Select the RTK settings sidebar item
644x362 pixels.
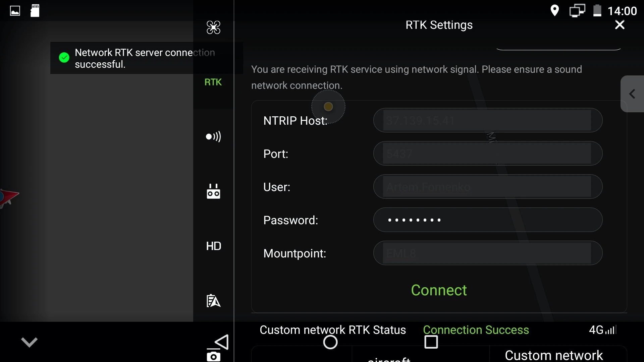(x=213, y=82)
